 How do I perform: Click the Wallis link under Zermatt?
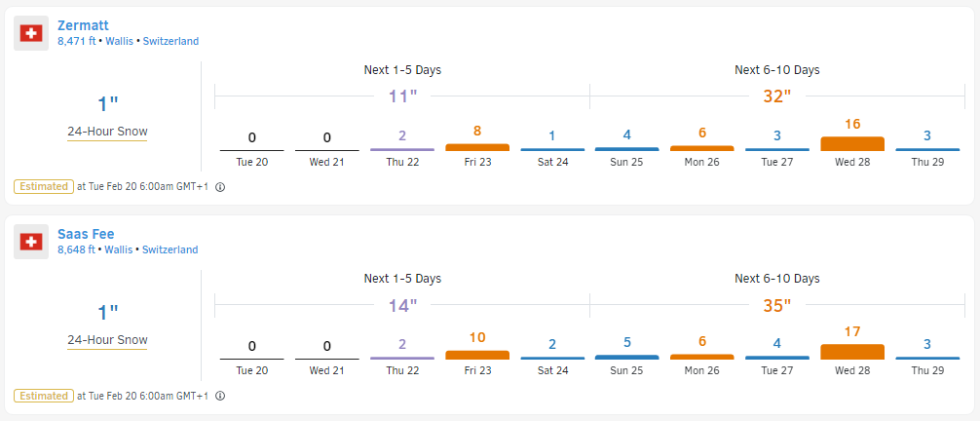tap(118, 42)
